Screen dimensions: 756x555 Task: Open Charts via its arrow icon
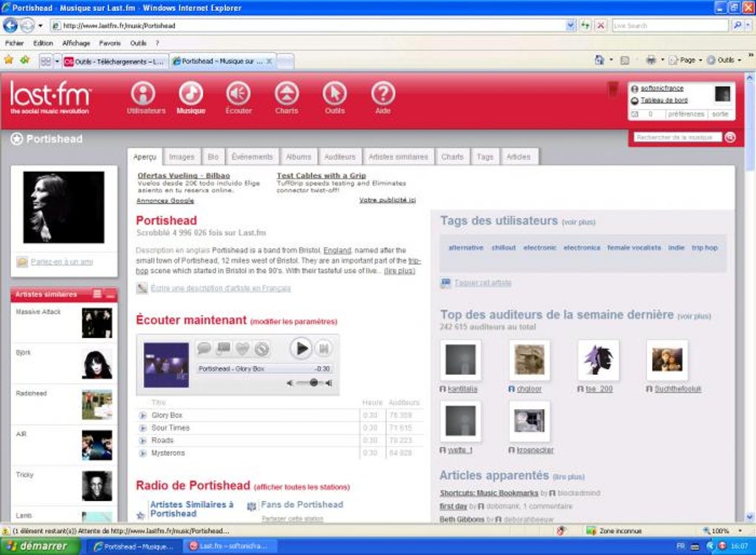pos(286,95)
